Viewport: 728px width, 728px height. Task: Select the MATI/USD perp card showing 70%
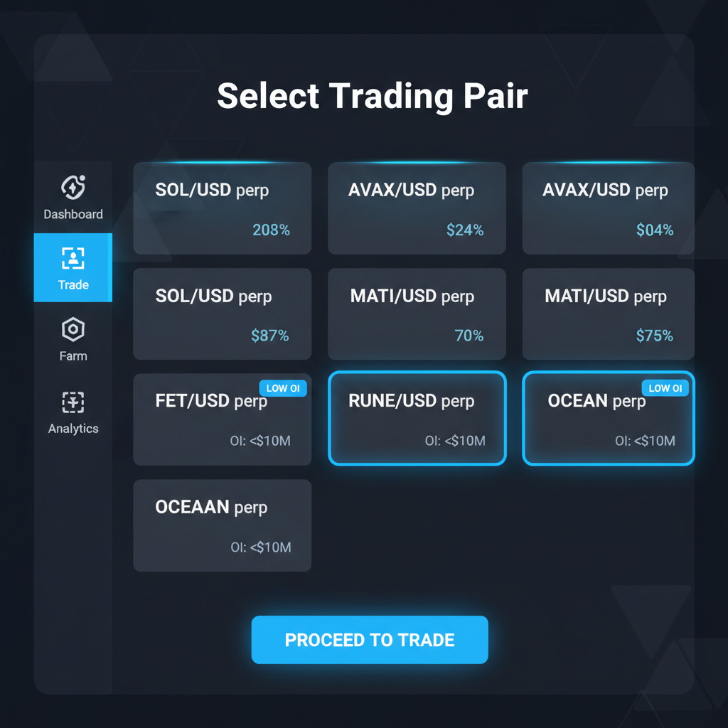pyautogui.click(x=417, y=314)
